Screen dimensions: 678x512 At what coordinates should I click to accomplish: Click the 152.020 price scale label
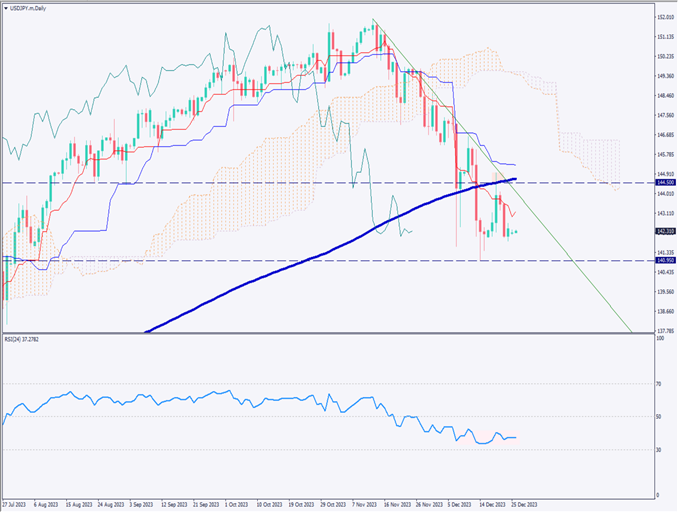tap(663, 17)
